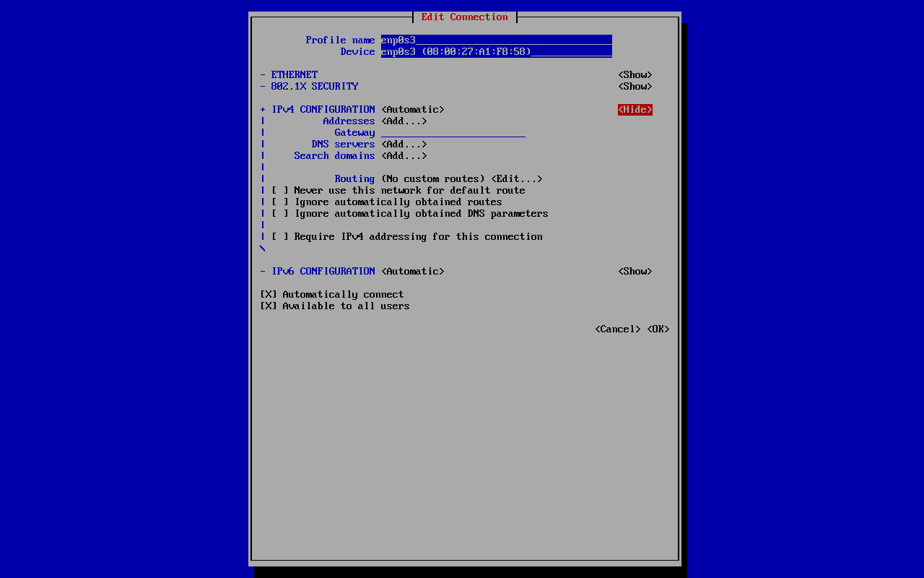This screenshot has width=924, height=578.
Task: Show the 802.1X SECURITY section
Action: (635, 87)
